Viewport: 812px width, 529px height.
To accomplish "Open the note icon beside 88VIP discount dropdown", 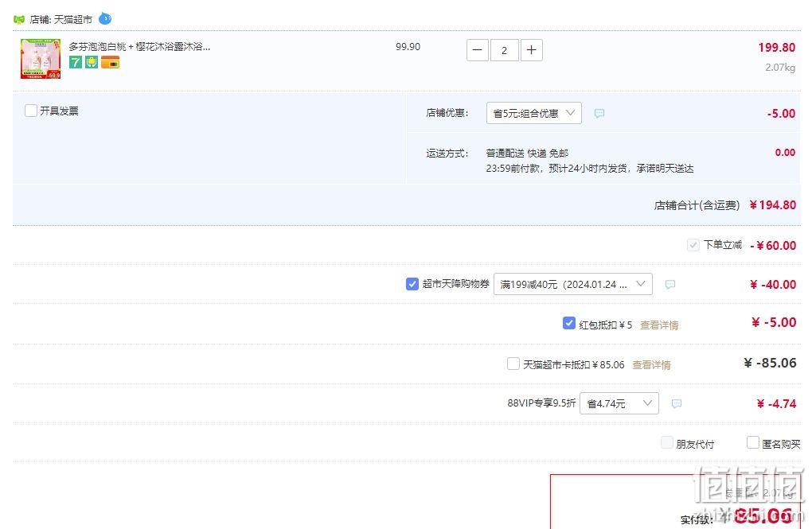I will (677, 404).
